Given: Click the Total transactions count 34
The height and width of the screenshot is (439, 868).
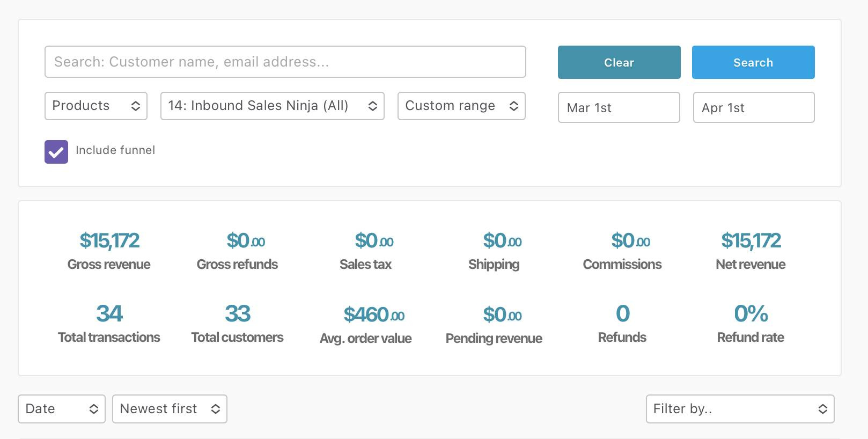Looking at the screenshot, I should coord(109,314).
